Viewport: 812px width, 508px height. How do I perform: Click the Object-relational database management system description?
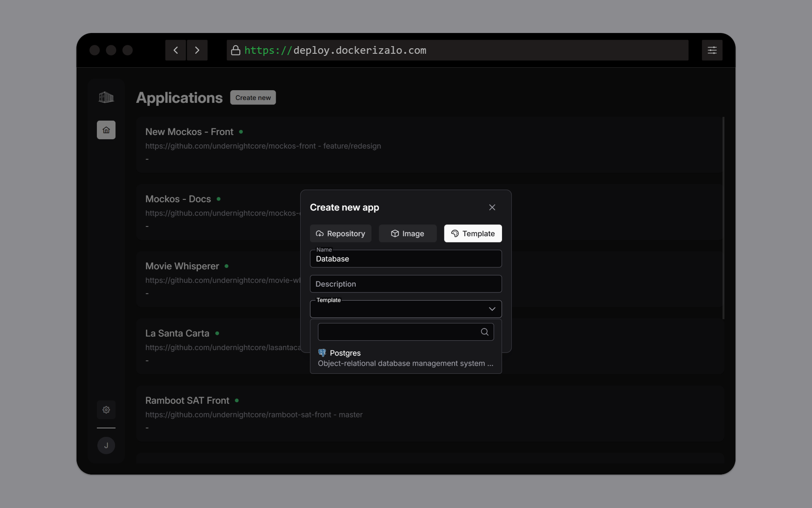pyautogui.click(x=406, y=363)
